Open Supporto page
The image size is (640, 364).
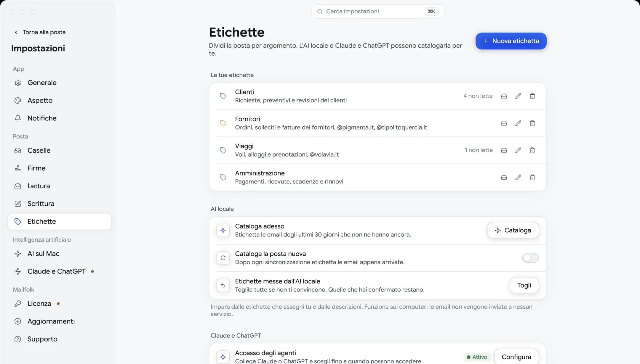[x=60, y=339]
